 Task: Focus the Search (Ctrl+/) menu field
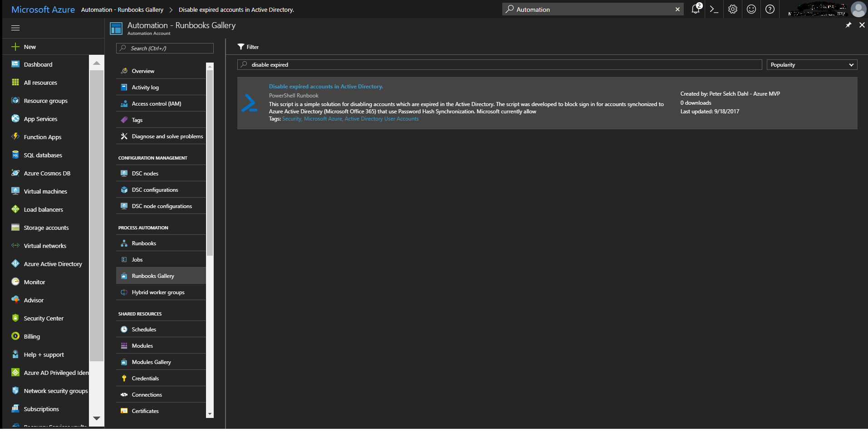click(x=165, y=49)
